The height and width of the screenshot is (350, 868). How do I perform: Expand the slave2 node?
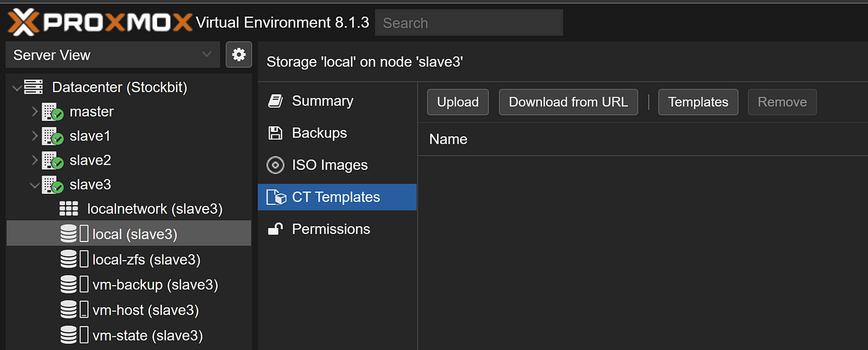[35, 160]
